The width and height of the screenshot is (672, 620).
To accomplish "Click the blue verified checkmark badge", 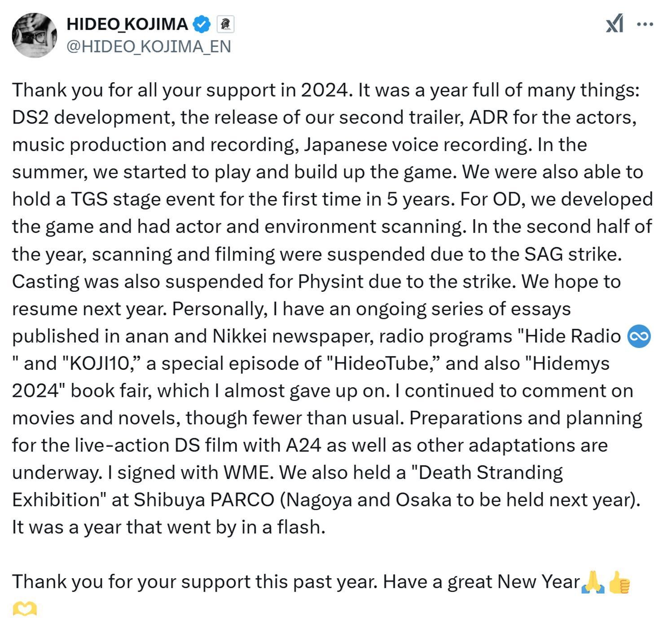I will (202, 24).
